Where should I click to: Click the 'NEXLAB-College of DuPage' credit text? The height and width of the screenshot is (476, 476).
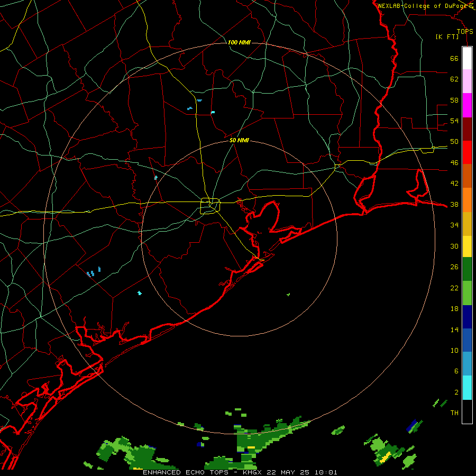point(423,6)
